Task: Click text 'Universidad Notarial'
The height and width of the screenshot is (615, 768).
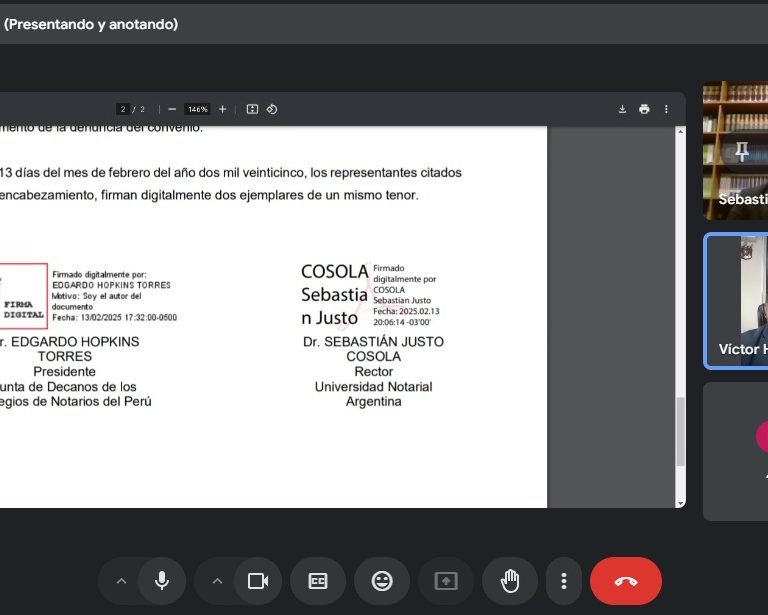Action: click(373, 387)
